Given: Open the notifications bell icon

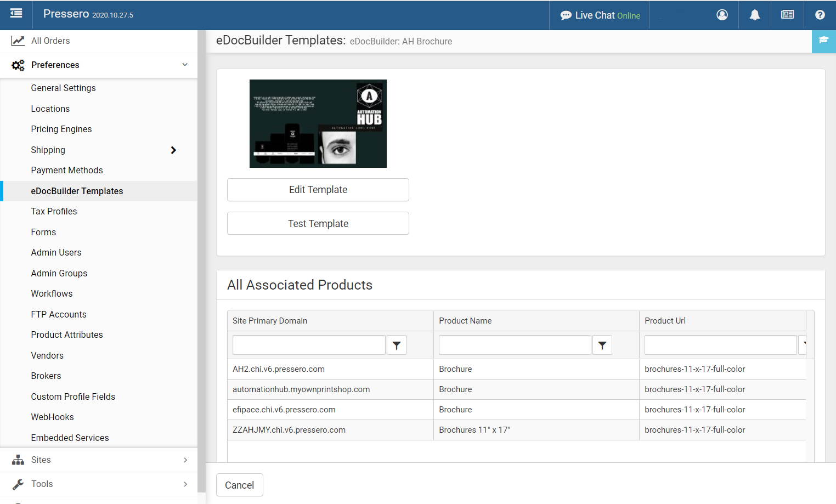Looking at the screenshot, I should pos(755,15).
